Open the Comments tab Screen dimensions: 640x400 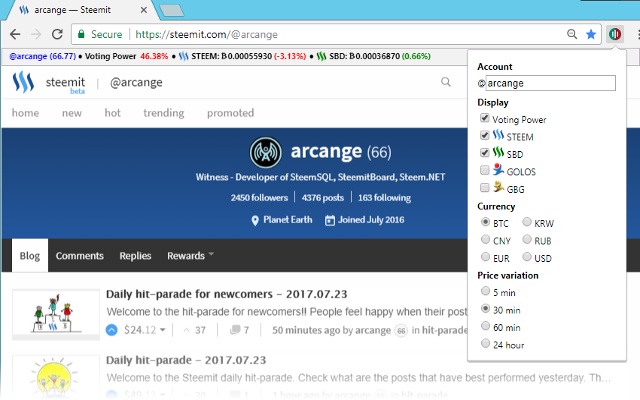pyautogui.click(x=80, y=256)
